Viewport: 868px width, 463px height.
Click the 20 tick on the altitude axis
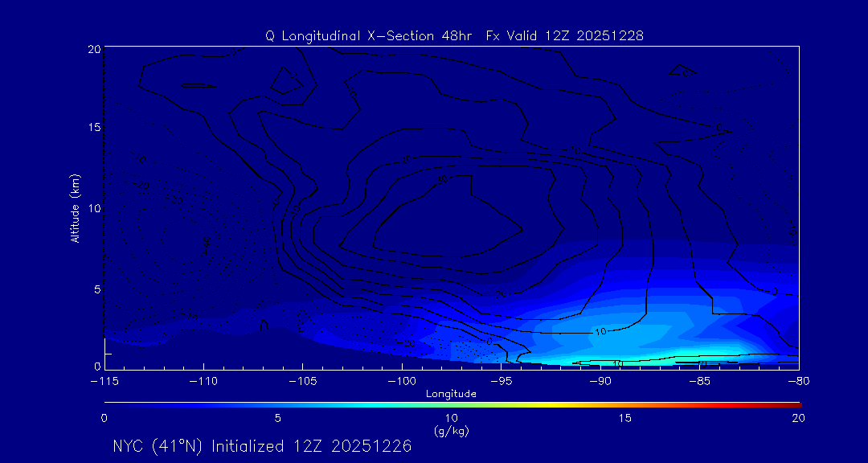coord(94,49)
